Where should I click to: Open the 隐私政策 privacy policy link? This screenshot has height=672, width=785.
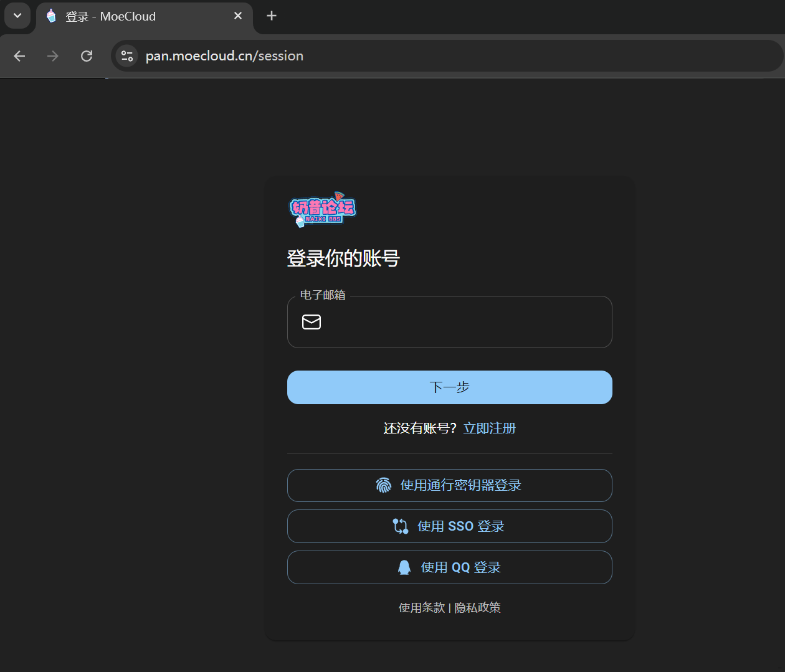[478, 608]
